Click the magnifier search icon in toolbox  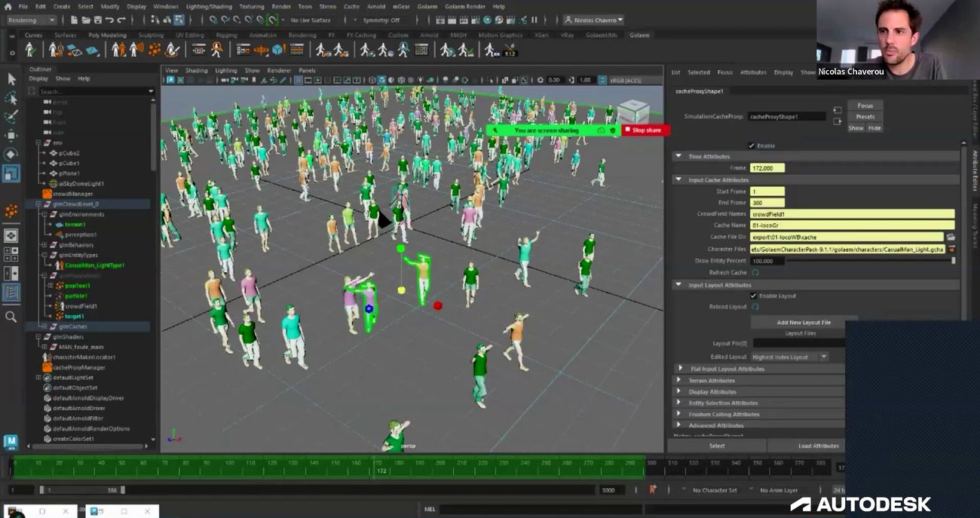click(11, 317)
